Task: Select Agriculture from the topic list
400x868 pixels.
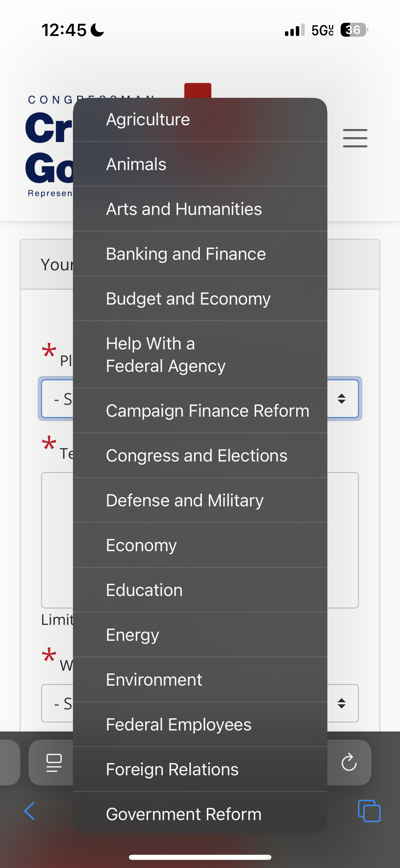Action: 200,120
